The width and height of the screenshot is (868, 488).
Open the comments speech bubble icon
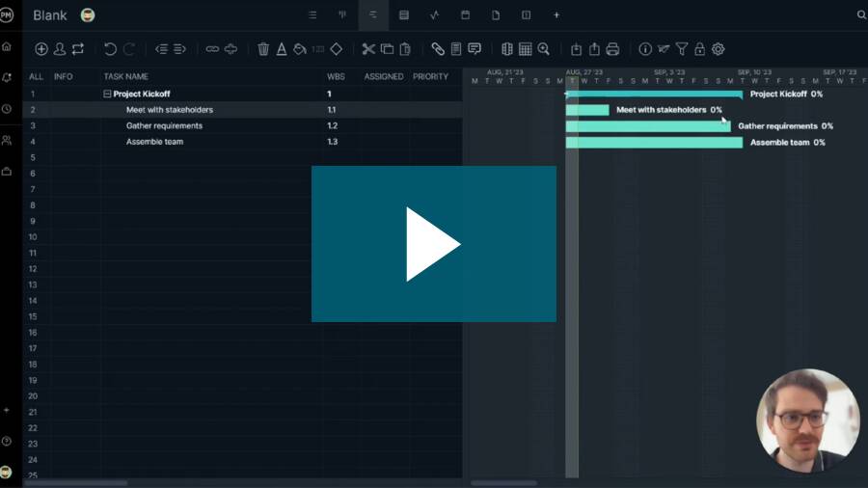475,49
